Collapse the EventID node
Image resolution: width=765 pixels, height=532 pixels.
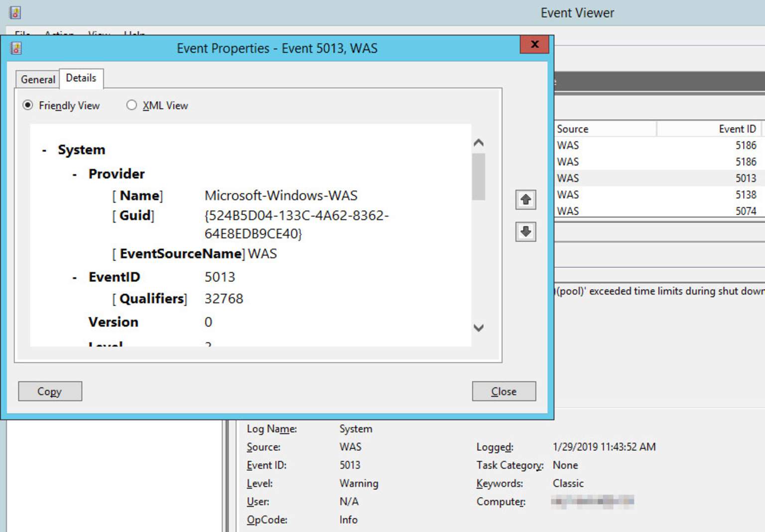(x=75, y=277)
